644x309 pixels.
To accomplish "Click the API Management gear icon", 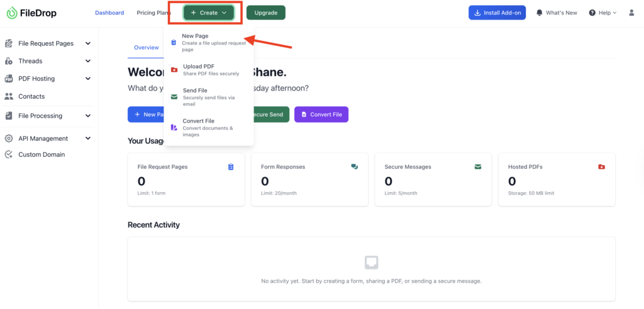I will coord(9,139).
